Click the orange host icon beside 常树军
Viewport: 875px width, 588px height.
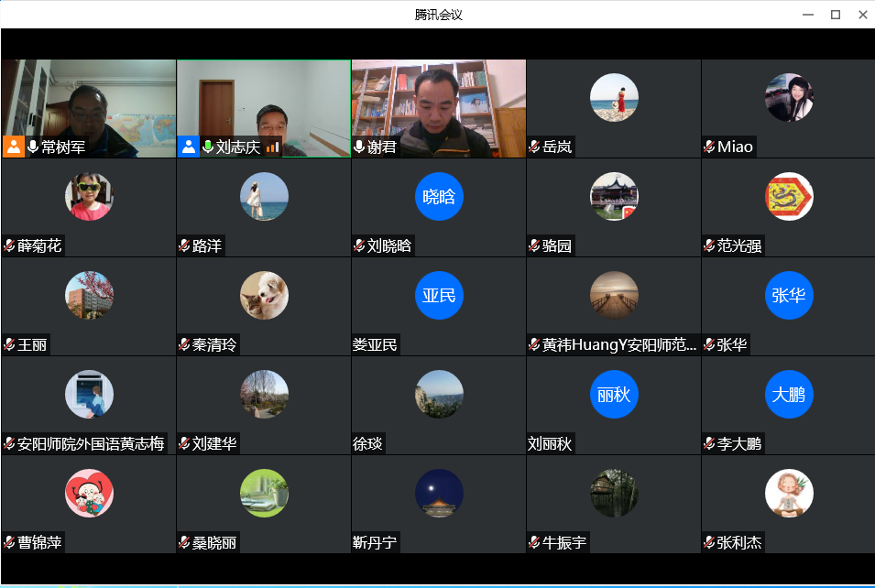coord(14,147)
